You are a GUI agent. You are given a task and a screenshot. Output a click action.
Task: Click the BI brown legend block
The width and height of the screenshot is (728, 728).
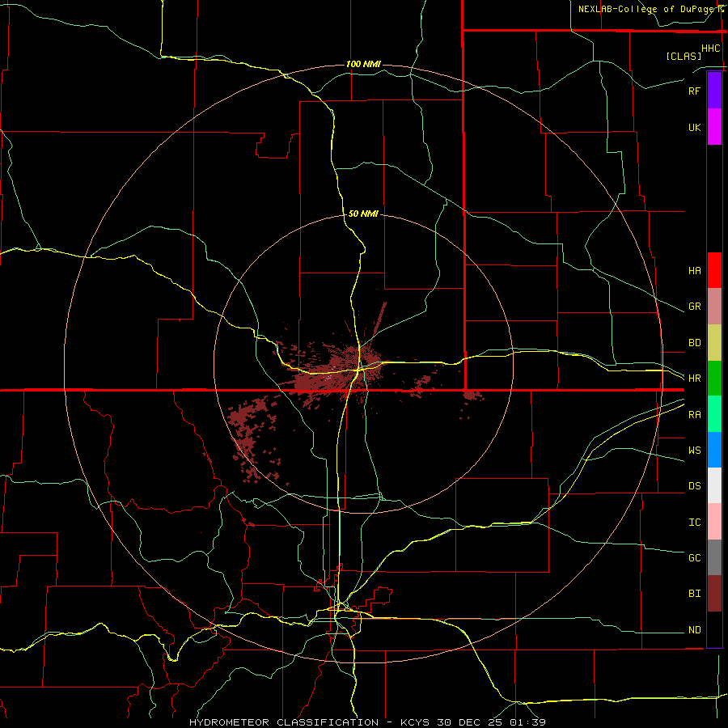pyautogui.click(x=714, y=594)
